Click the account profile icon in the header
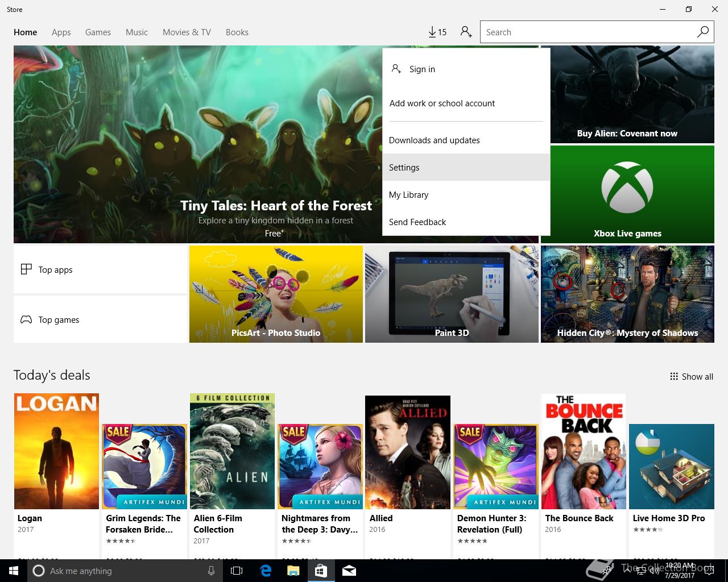Image resolution: width=728 pixels, height=582 pixels. [x=466, y=32]
